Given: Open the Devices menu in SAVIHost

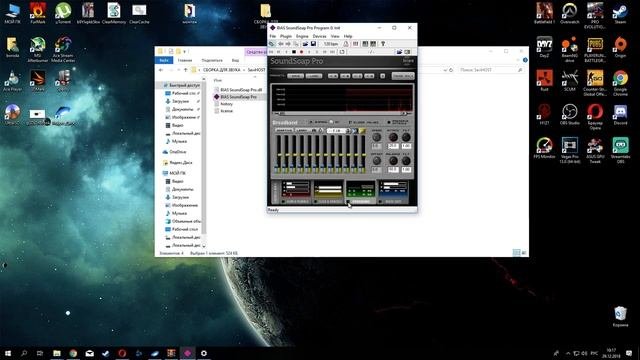Looking at the screenshot, I should click(x=320, y=36).
